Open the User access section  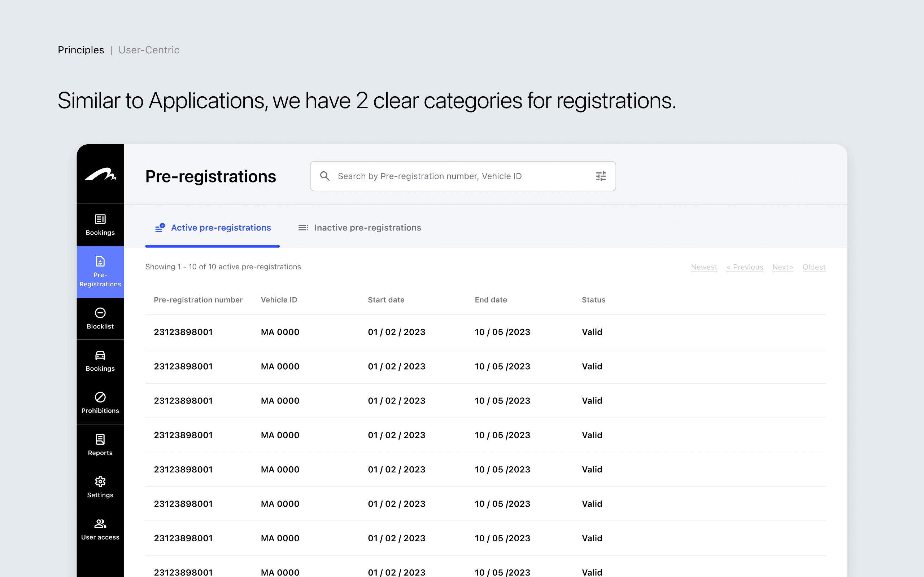(x=100, y=529)
